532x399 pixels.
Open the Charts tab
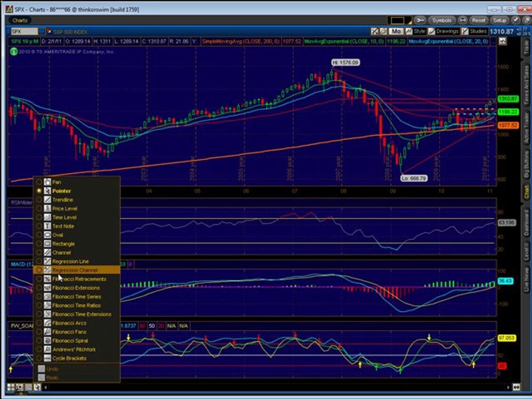click(x=20, y=21)
